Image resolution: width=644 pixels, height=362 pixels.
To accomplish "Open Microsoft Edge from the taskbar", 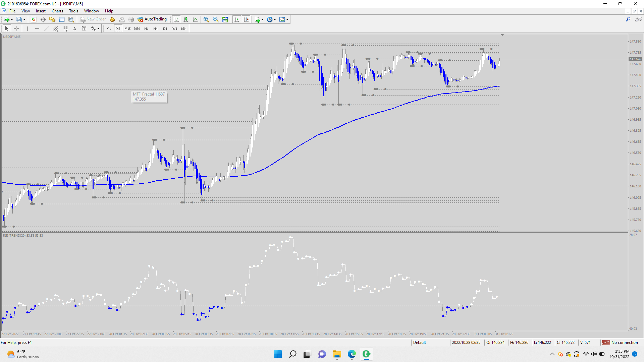I will tap(352, 354).
